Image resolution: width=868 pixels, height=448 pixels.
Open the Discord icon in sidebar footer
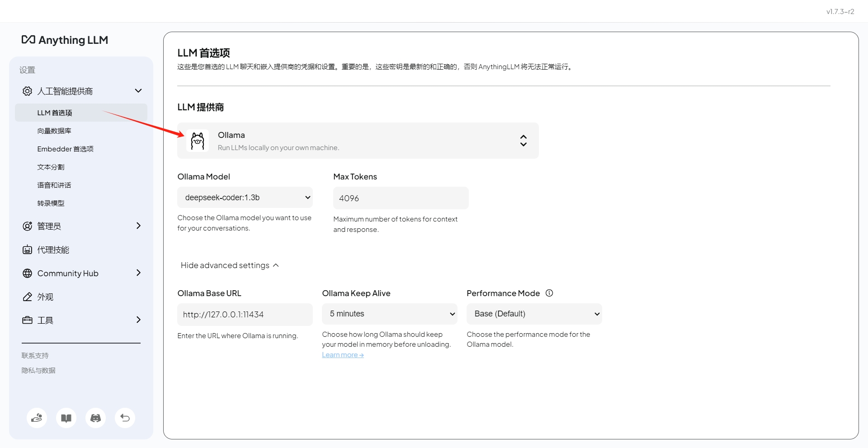click(95, 418)
